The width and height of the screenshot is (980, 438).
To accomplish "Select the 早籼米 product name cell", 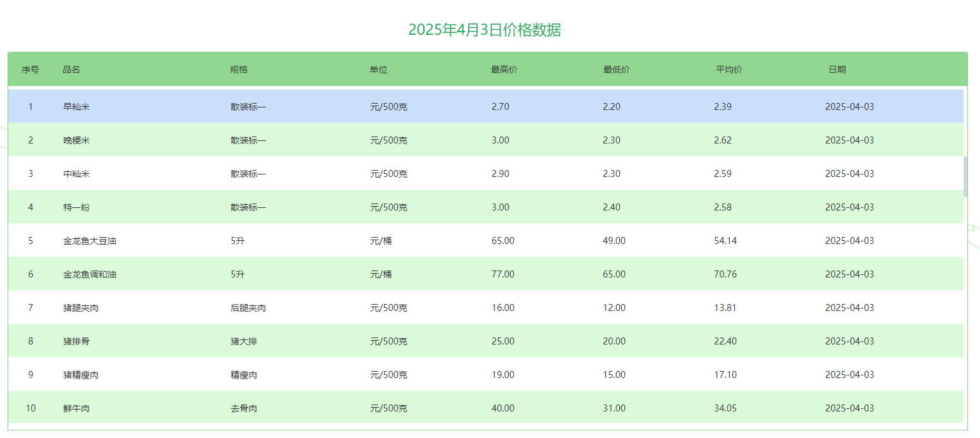I will (x=76, y=107).
